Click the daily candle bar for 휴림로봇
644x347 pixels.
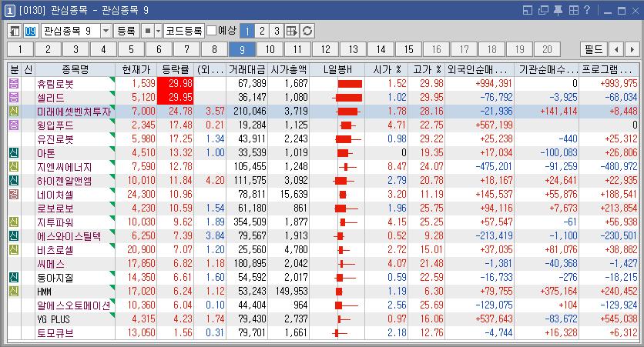tap(350, 84)
